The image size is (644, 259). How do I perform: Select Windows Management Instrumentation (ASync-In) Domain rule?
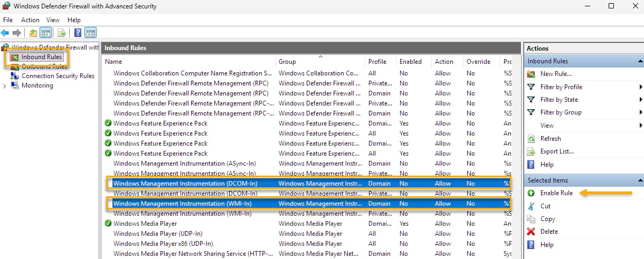click(x=307, y=164)
